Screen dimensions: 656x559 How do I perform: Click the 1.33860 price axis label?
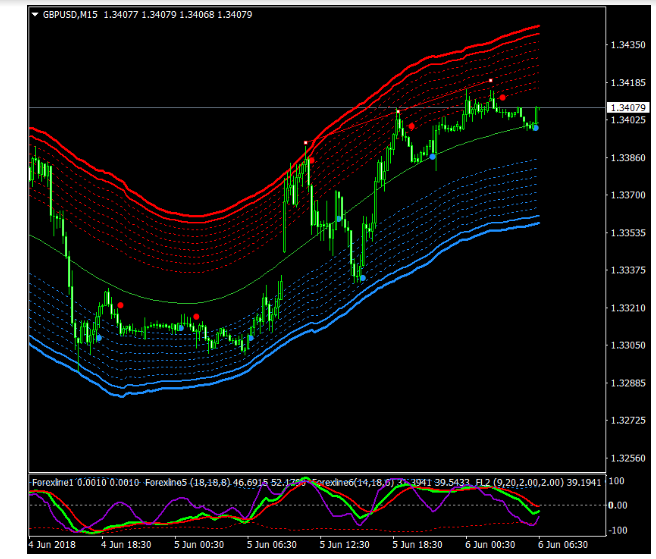[628, 158]
